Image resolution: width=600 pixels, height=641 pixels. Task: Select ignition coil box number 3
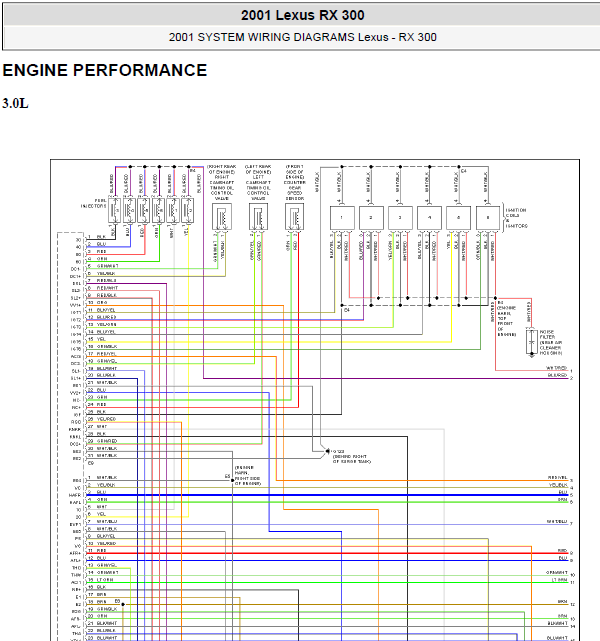[400, 218]
